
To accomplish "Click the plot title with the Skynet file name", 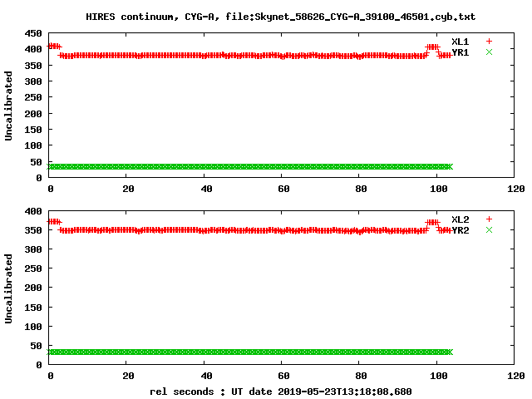I will pos(281,17).
